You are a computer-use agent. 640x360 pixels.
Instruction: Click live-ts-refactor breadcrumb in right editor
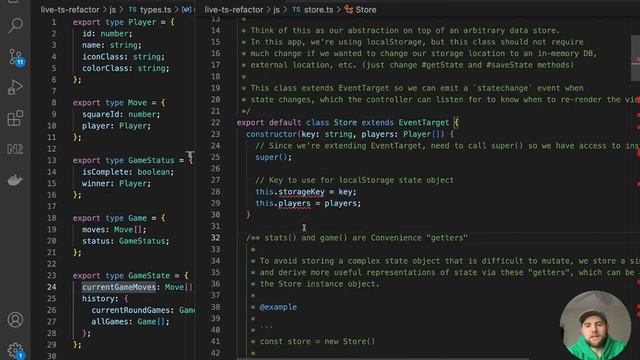[234, 10]
